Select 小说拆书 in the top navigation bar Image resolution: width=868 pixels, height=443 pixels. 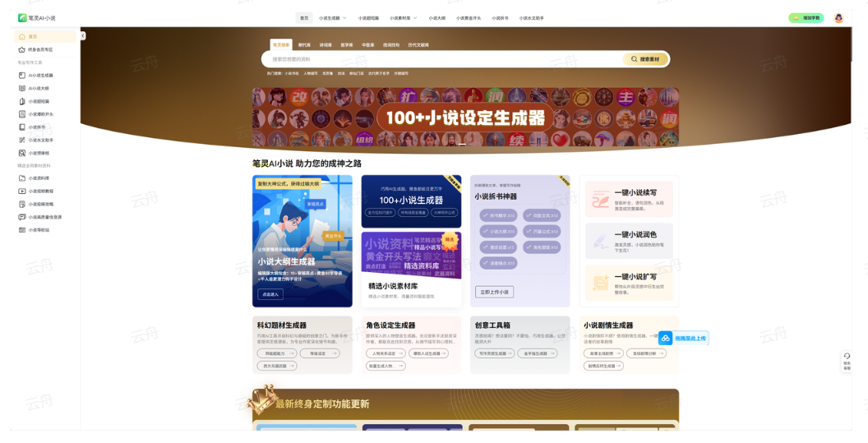click(x=500, y=18)
